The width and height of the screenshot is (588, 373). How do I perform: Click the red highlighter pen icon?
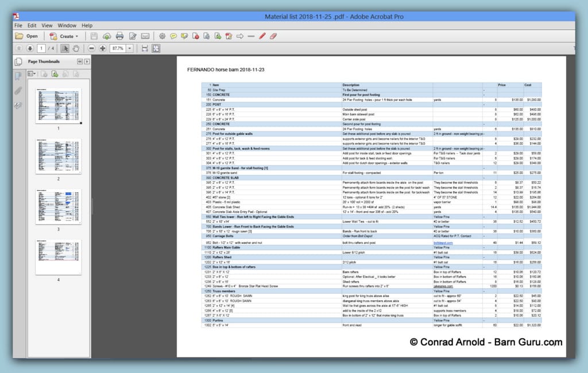point(262,36)
